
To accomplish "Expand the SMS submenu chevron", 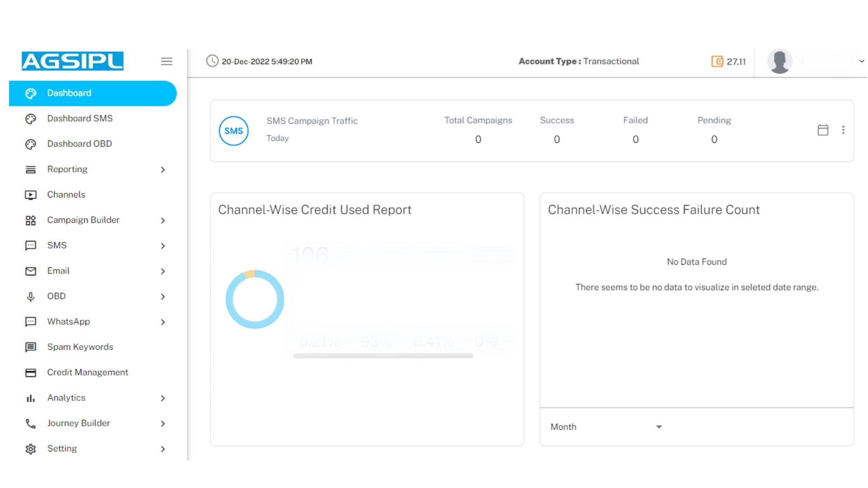I will [x=163, y=246].
